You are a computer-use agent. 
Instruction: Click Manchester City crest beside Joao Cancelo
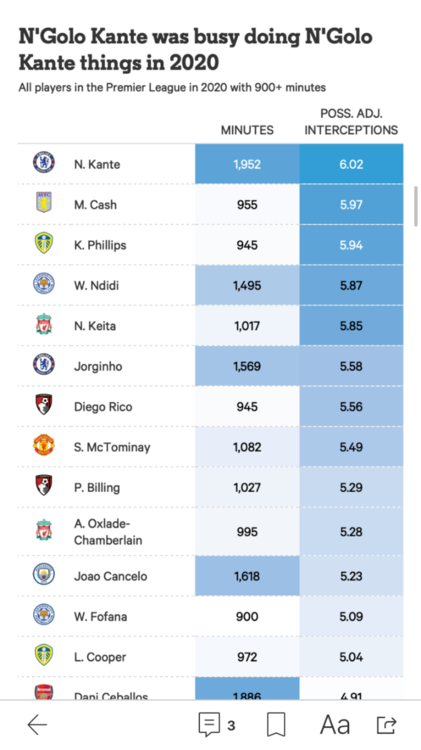point(44,575)
